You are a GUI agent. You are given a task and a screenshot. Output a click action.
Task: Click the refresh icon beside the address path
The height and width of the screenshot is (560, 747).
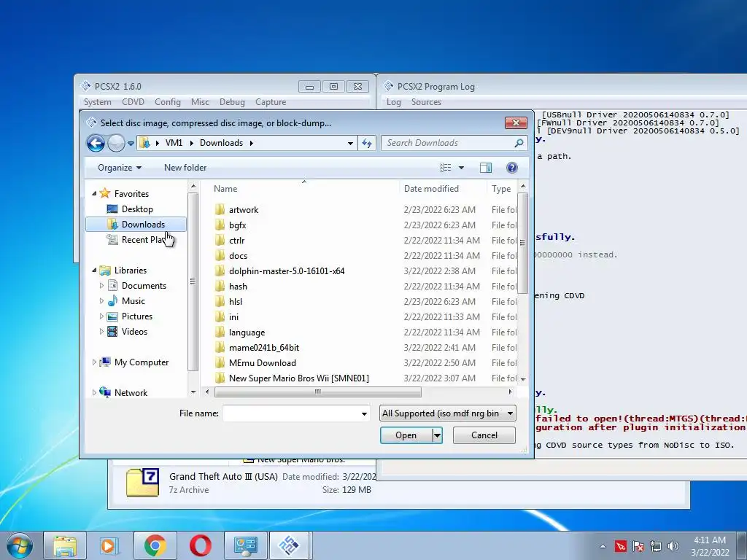point(367,143)
